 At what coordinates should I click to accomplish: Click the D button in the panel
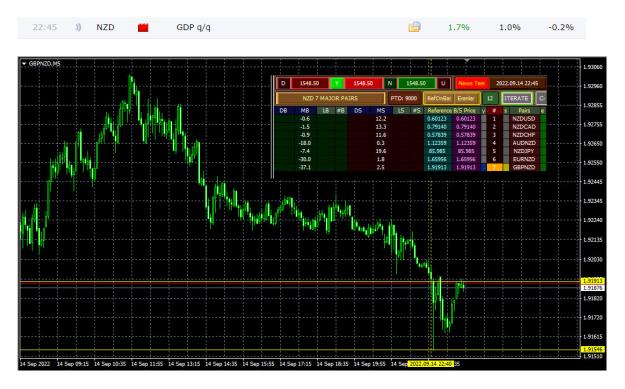(x=283, y=83)
